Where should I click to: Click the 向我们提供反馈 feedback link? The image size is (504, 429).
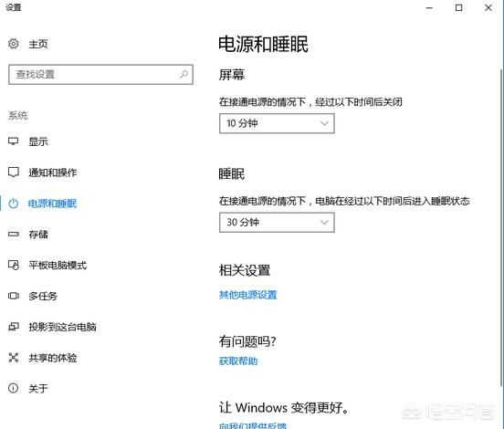point(253,425)
